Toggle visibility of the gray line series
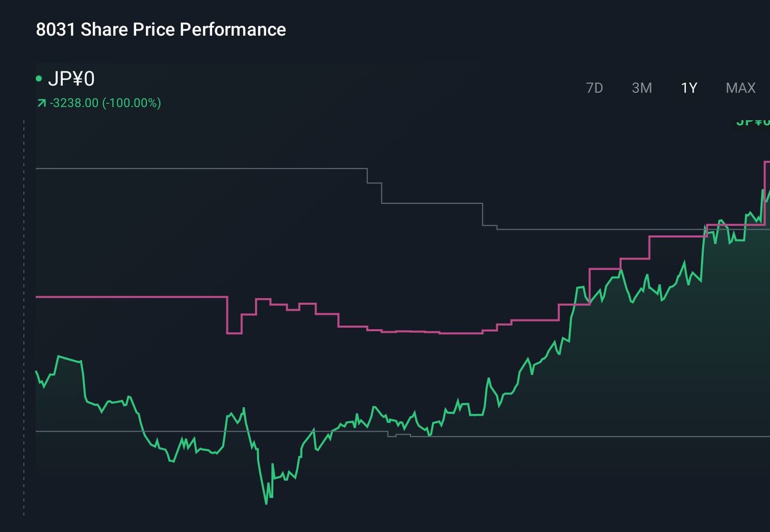Image resolution: width=770 pixels, height=532 pixels. click(204, 168)
